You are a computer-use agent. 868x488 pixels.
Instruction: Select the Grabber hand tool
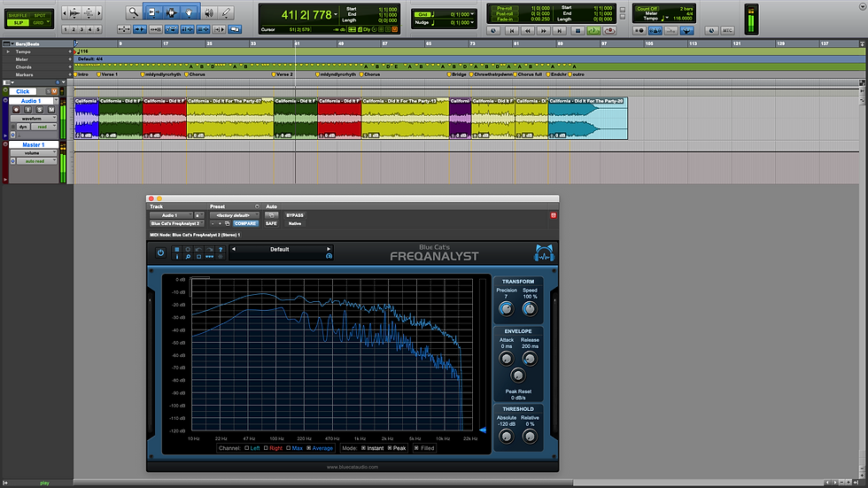[x=189, y=12]
